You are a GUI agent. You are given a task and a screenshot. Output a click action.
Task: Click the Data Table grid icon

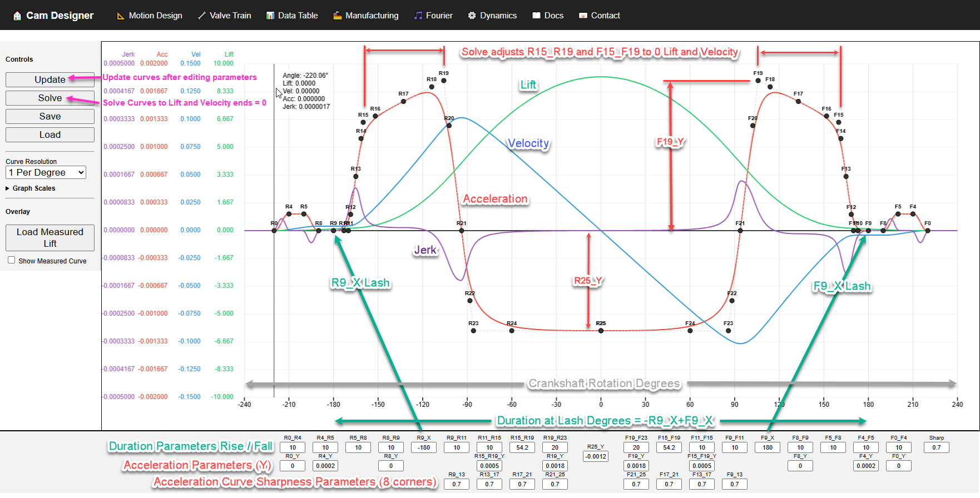pyautogui.click(x=270, y=16)
